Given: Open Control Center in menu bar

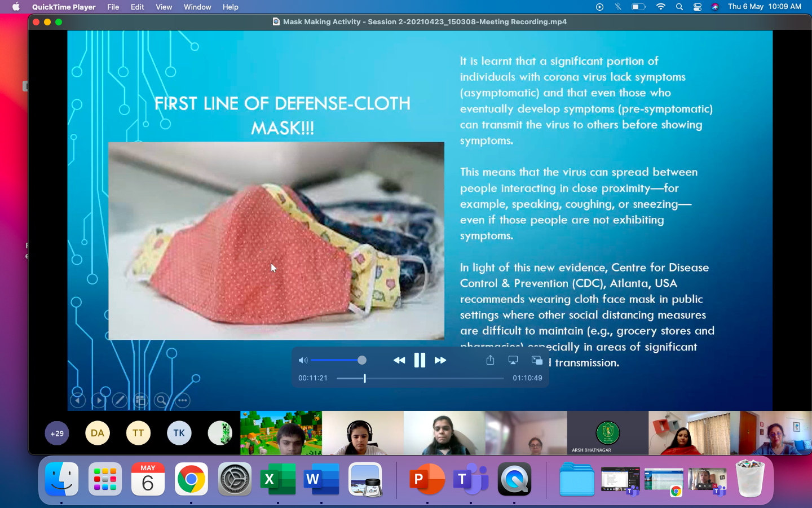Looking at the screenshot, I should pos(698,7).
